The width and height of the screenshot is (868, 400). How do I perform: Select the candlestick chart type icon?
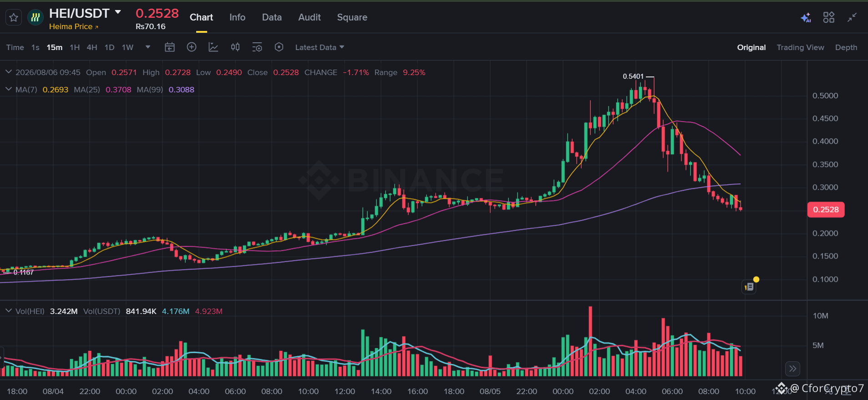pos(235,47)
